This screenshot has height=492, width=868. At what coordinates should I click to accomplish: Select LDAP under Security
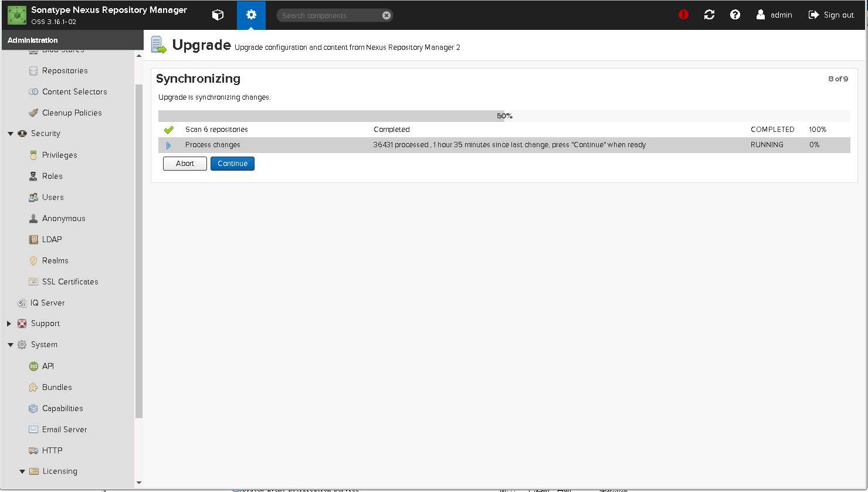coord(52,239)
